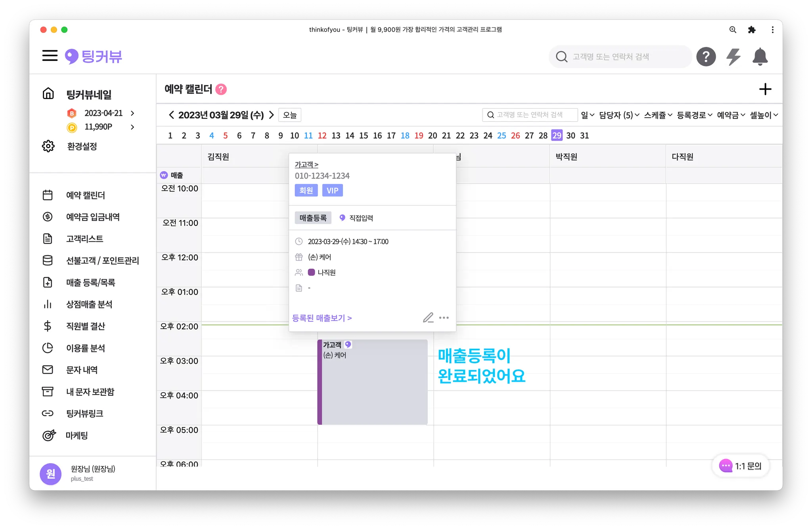Click the pink help icon beside 예약 캘린더
This screenshot has height=529, width=812.
pos(221,90)
